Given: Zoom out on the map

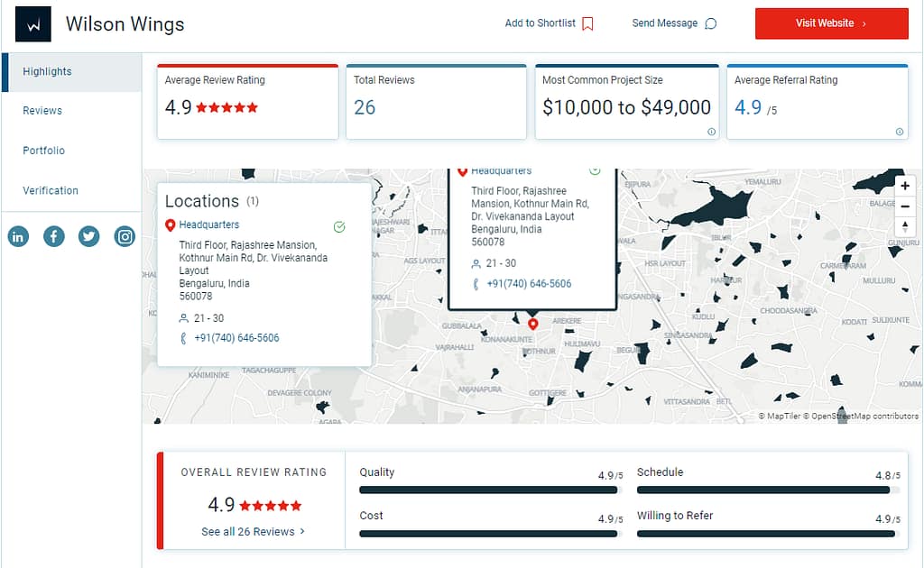Looking at the screenshot, I should pyautogui.click(x=905, y=206).
